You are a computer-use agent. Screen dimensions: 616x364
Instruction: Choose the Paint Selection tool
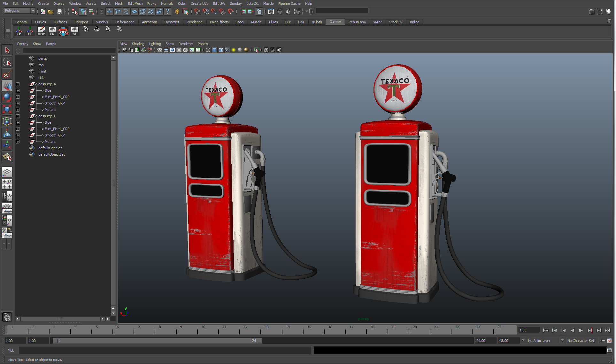click(x=7, y=74)
